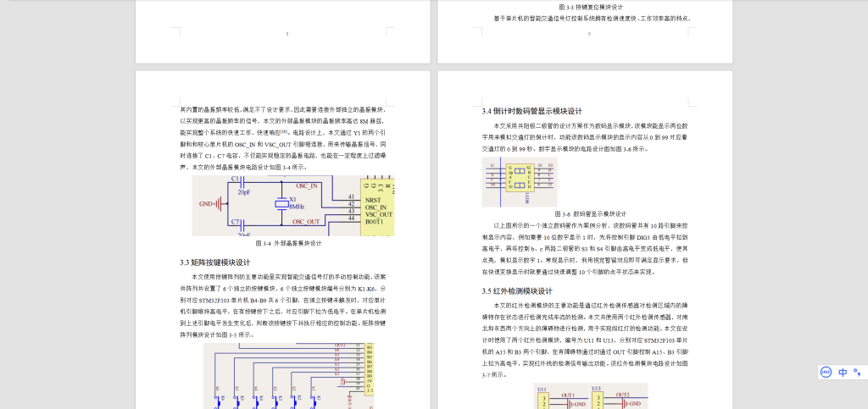This screenshot has width=868, height=409.
Task: Click the 'GND' label in the crystal circuit
Action: click(208, 204)
